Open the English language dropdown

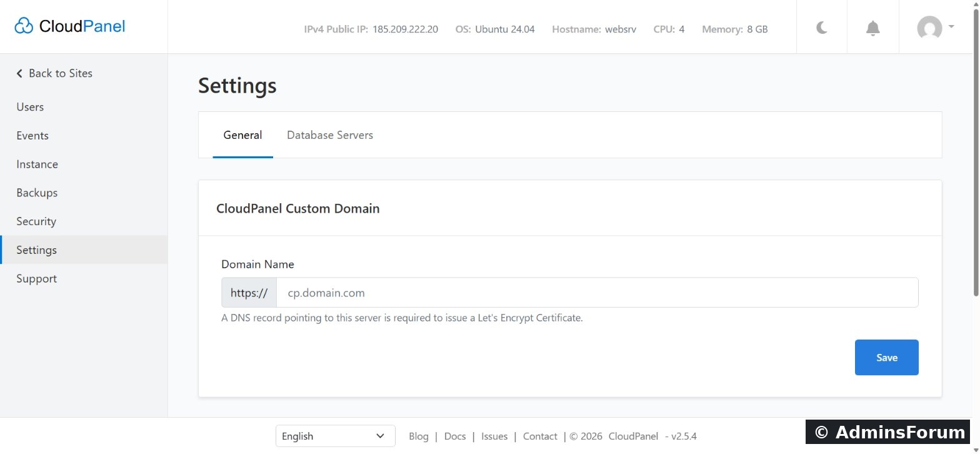pyautogui.click(x=335, y=436)
